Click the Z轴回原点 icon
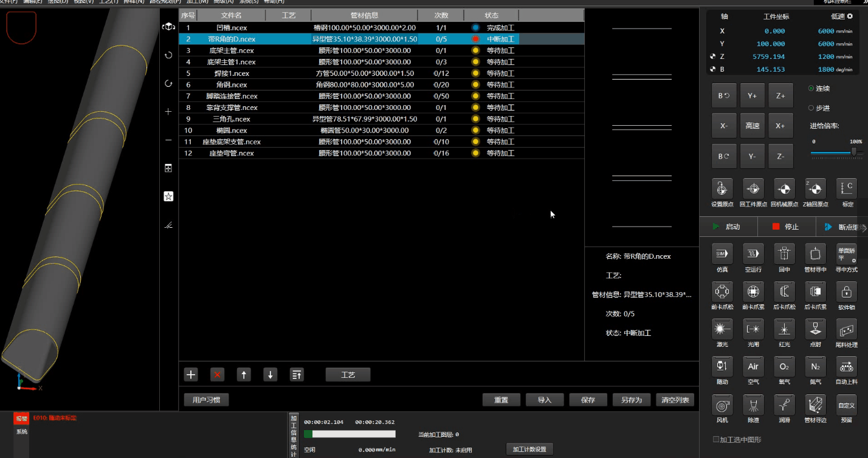The width and height of the screenshot is (868, 458). pos(815,188)
